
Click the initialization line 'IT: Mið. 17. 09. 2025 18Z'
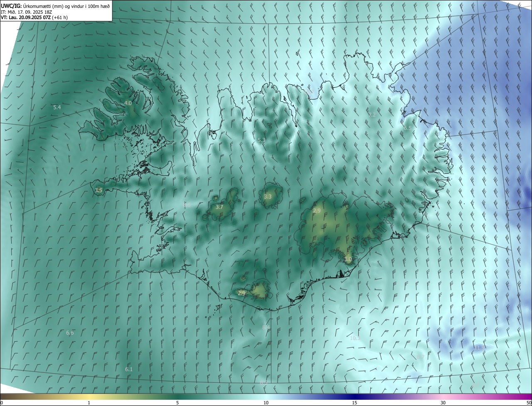pyautogui.click(x=26, y=12)
